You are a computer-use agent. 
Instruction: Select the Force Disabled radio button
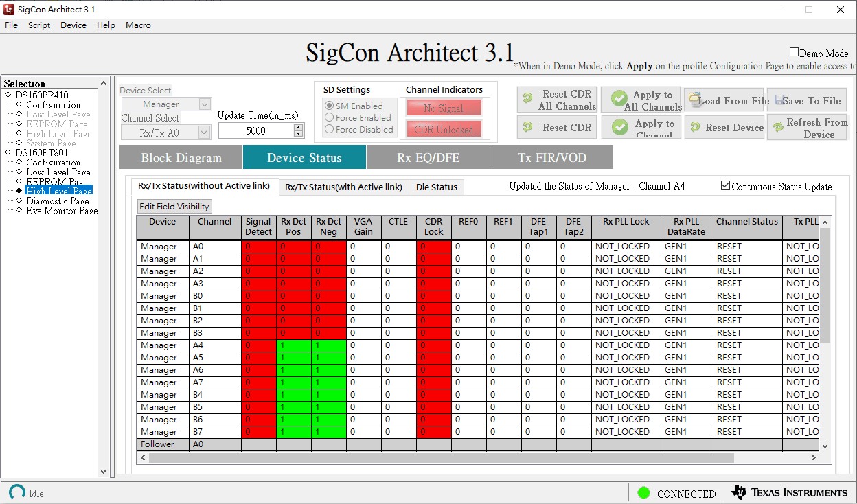[330, 129]
